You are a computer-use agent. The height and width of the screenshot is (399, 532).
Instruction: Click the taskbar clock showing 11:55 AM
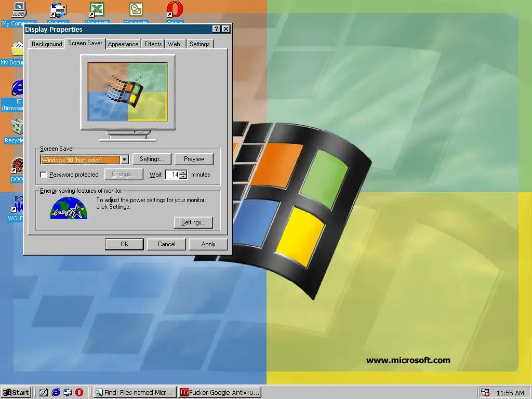tap(510, 393)
